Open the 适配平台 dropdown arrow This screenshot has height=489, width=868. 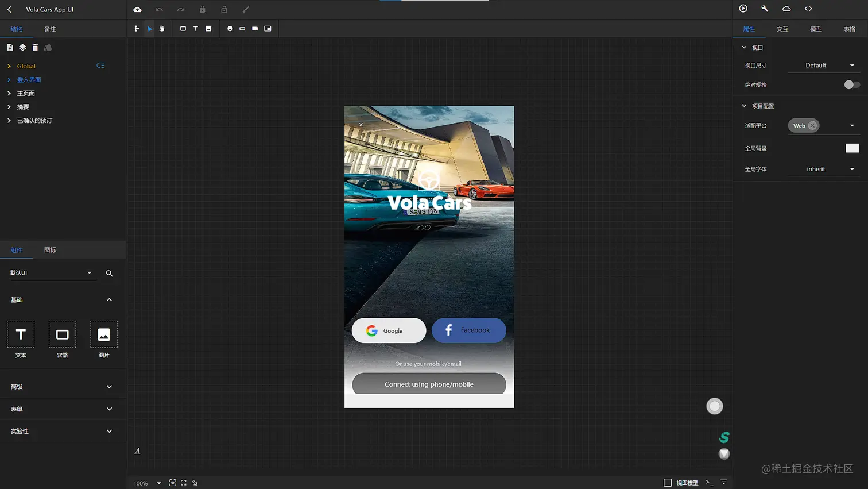852,126
